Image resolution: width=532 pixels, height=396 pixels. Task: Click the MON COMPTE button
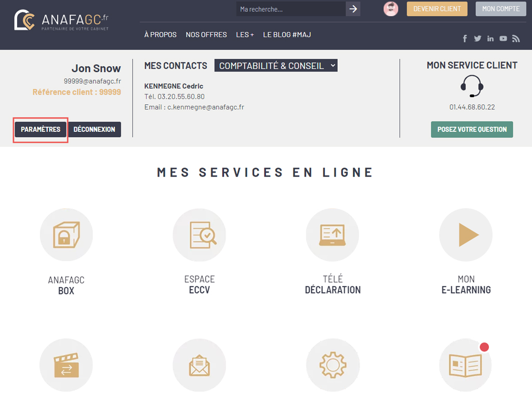click(x=501, y=9)
